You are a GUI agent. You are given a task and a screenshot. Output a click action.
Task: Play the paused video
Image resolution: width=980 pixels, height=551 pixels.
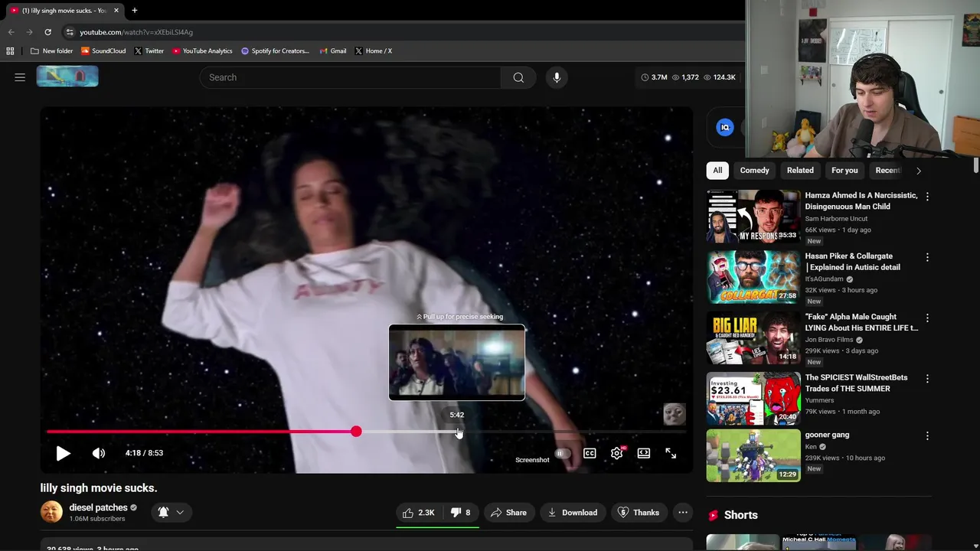coord(63,453)
